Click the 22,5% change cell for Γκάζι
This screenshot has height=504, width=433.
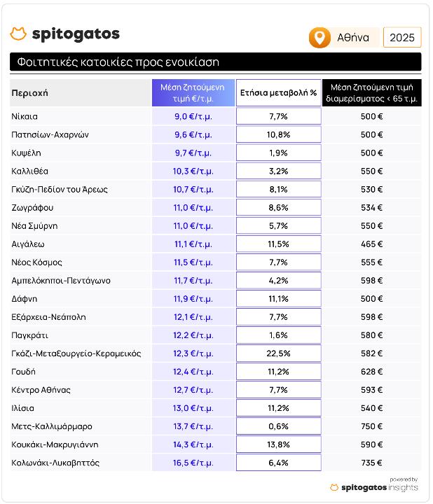(279, 353)
